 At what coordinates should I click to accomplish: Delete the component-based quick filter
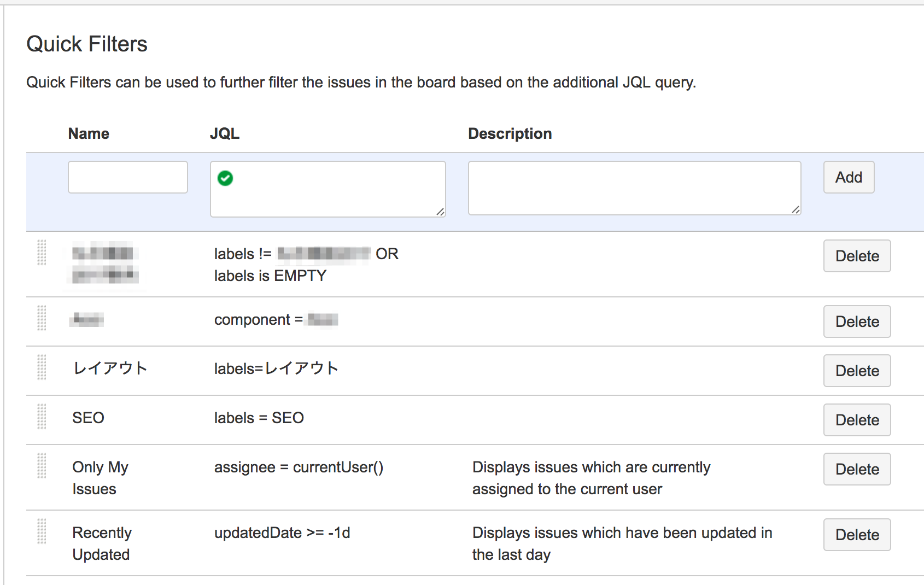point(856,321)
